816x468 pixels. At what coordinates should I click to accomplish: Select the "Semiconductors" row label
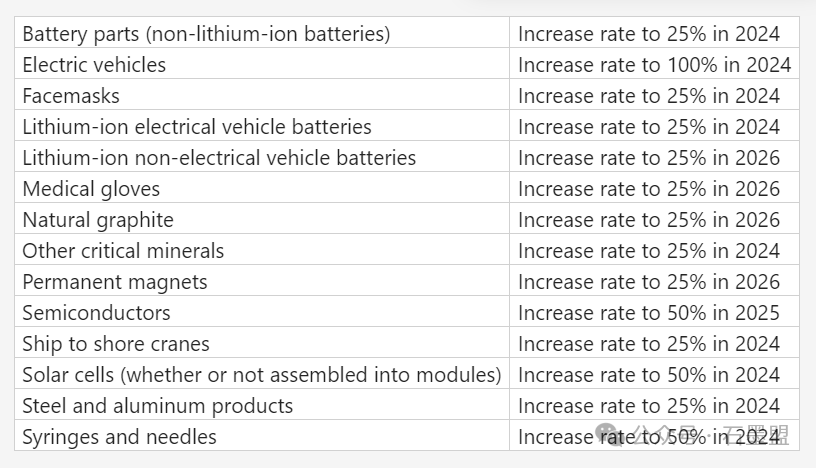tap(96, 313)
